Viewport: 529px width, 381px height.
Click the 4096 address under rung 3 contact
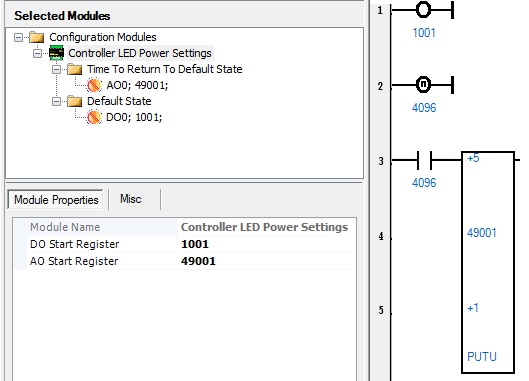(424, 183)
